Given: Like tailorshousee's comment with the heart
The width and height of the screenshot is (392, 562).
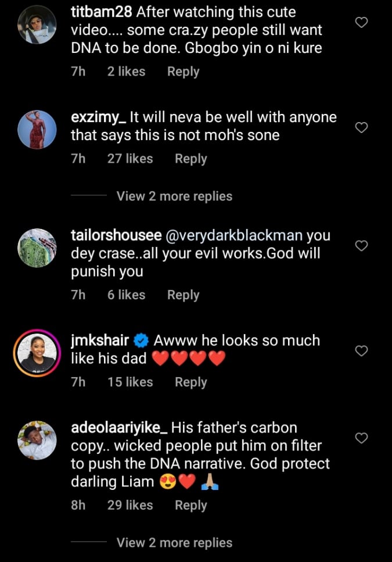Looking at the screenshot, I should coord(361,246).
